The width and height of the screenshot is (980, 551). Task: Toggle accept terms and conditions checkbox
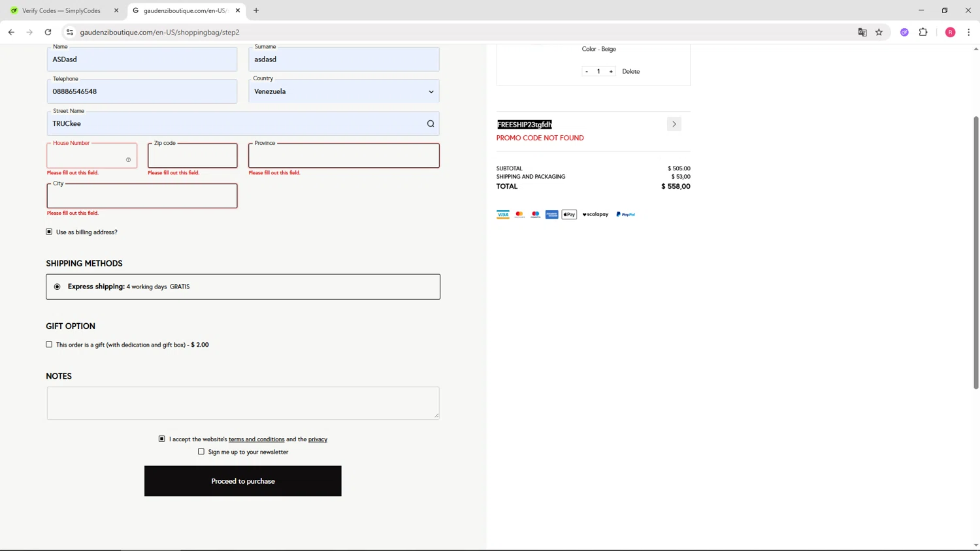(162, 439)
